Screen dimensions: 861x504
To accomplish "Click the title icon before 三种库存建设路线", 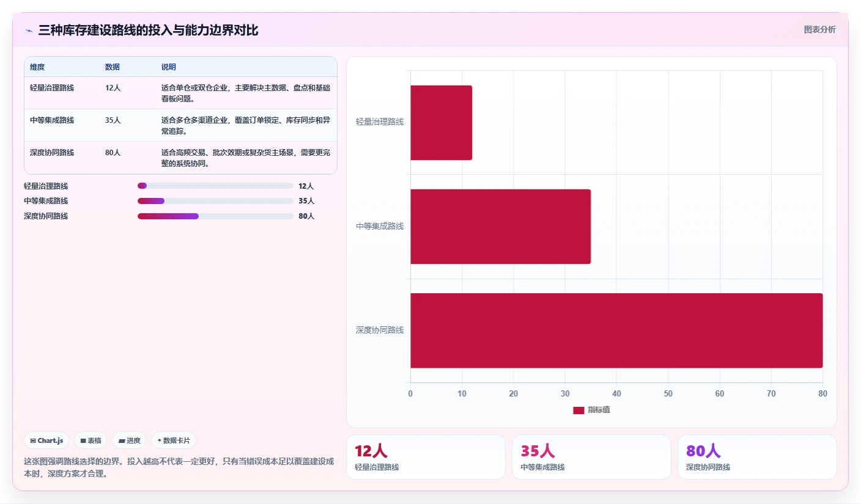I will (29, 31).
